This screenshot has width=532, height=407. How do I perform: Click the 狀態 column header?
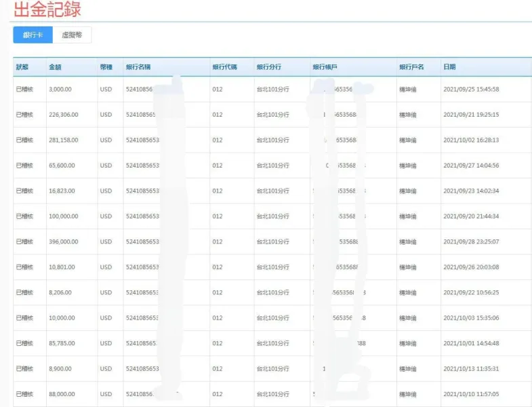[22, 67]
